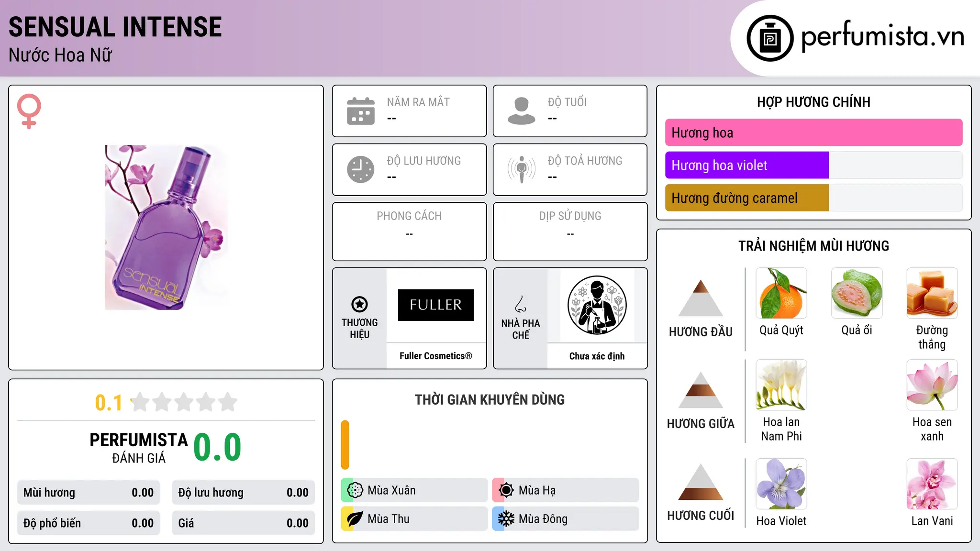Image resolution: width=980 pixels, height=551 pixels.
Task: Click the Độ phổ biến 0.00 rating row
Action: click(89, 523)
